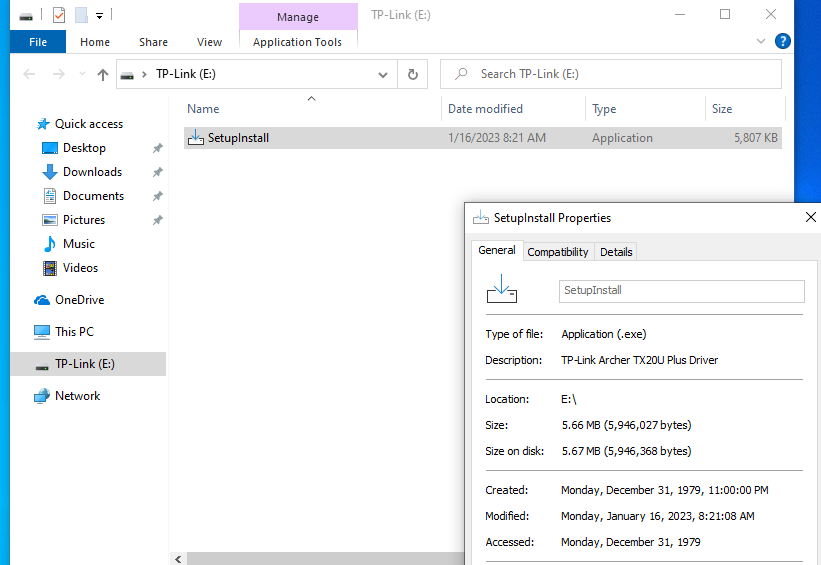
Task: Click the 5,807 KB size cell
Action: [x=756, y=138]
